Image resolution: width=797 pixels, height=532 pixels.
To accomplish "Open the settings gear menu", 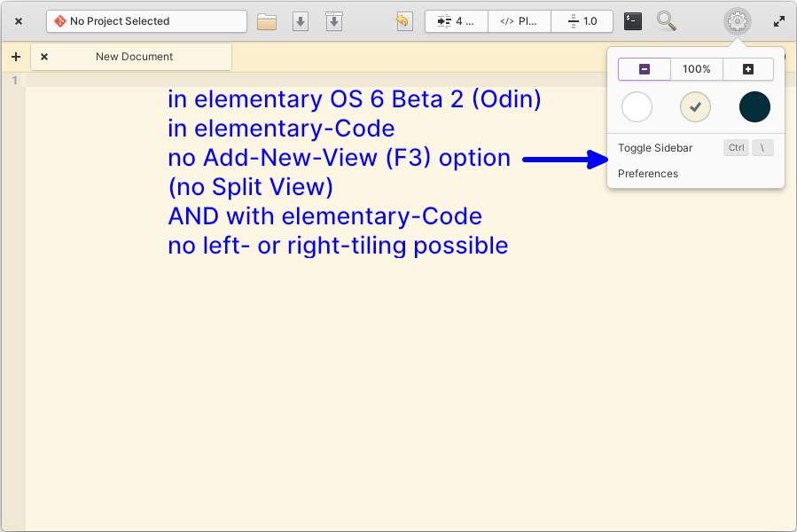I will click(737, 20).
